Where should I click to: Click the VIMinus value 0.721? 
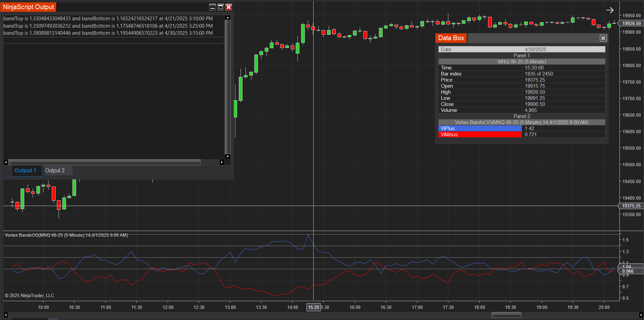point(531,135)
